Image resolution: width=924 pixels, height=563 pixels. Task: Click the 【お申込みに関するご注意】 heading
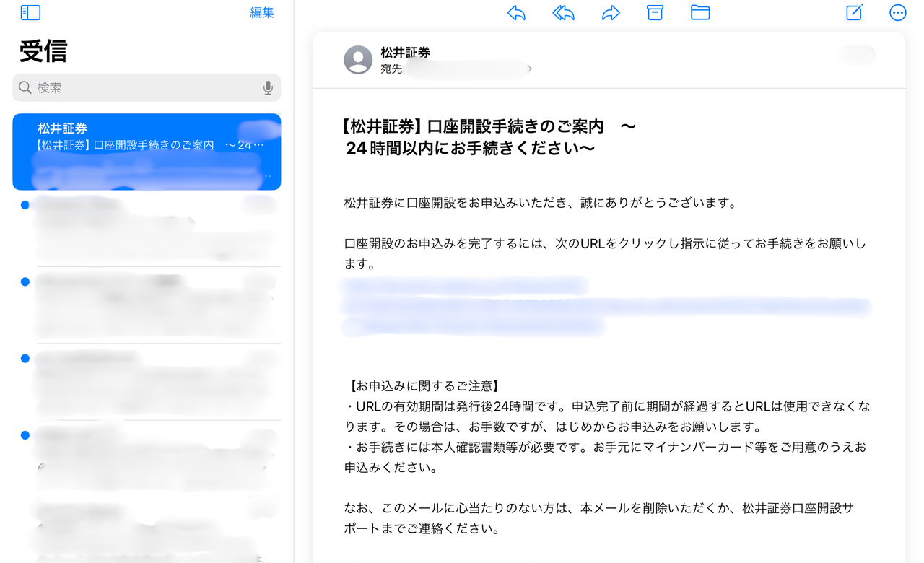tap(423, 386)
